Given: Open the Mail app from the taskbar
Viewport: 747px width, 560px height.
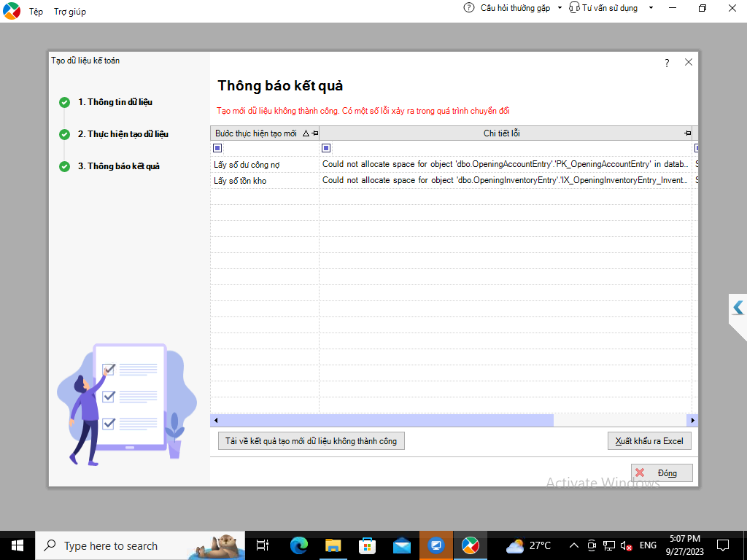Looking at the screenshot, I should pos(401,545).
